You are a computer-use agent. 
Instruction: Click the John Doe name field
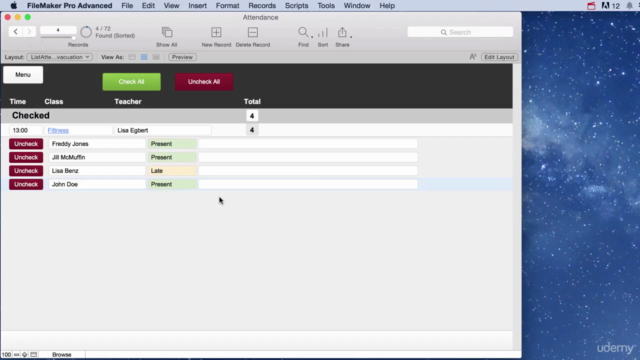[x=97, y=184]
